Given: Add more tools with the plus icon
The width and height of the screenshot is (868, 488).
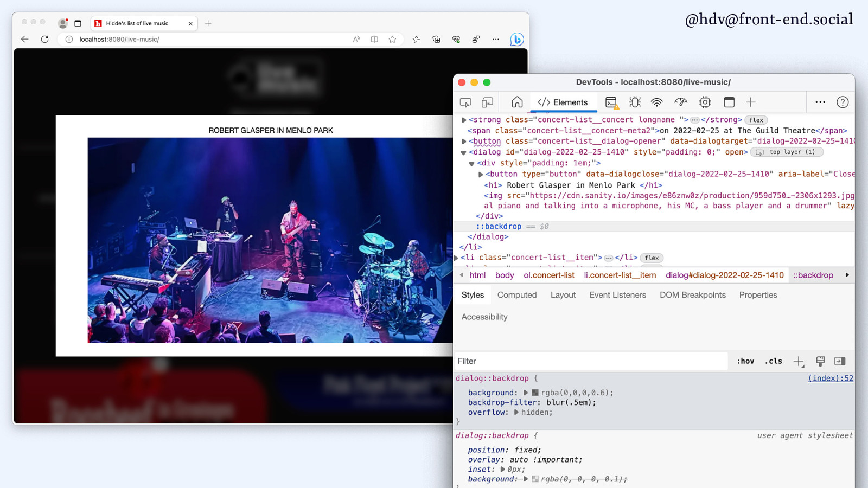Looking at the screenshot, I should (x=751, y=102).
